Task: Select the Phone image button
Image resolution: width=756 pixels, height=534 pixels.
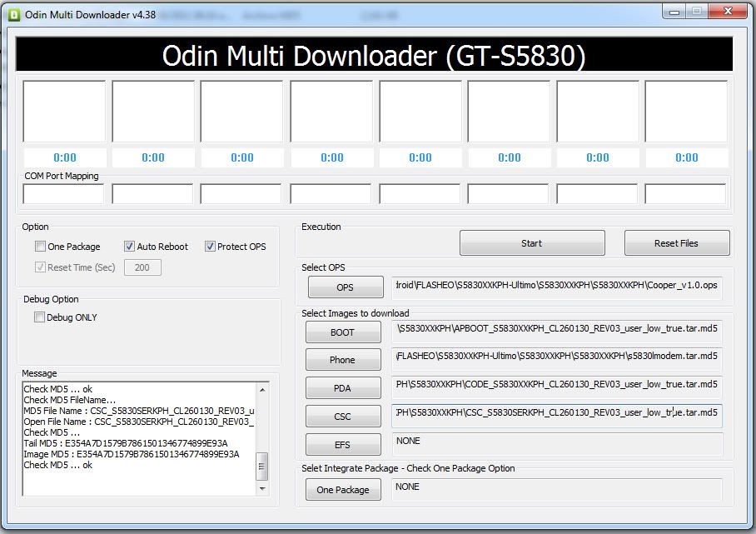Action: click(x=343, y=360)
